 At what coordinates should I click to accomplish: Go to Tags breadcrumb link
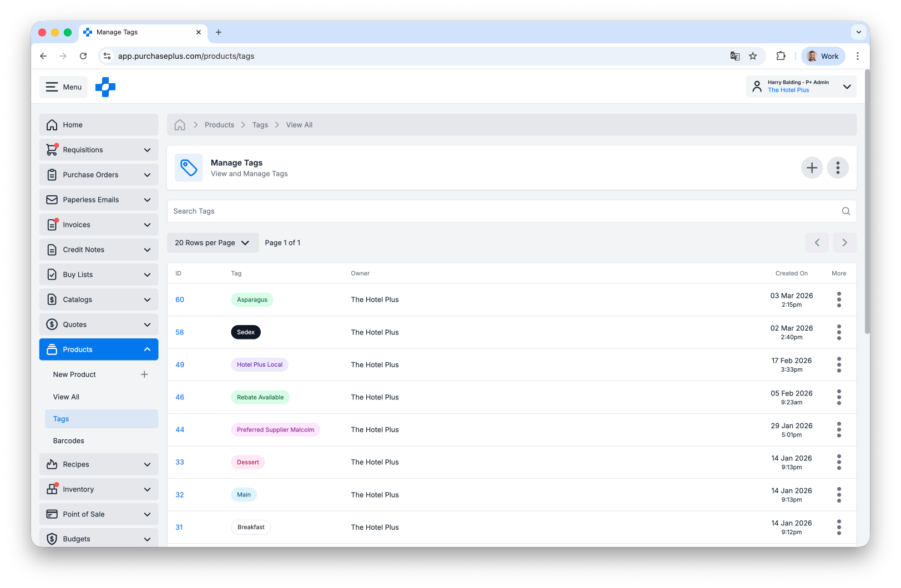(x=260, y=125)
